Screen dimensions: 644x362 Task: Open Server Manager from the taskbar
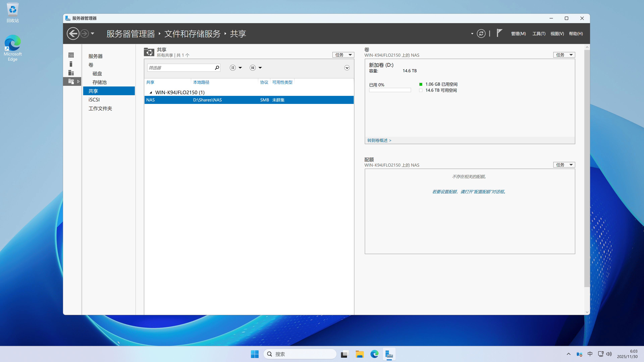pyautogui.click(x=389, y=354)
